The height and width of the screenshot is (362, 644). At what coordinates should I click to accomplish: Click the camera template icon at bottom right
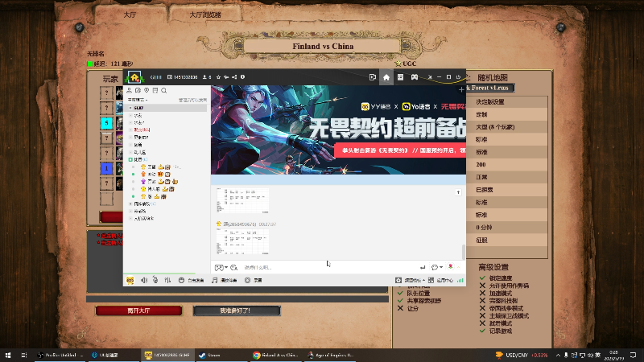coord(398,280)
